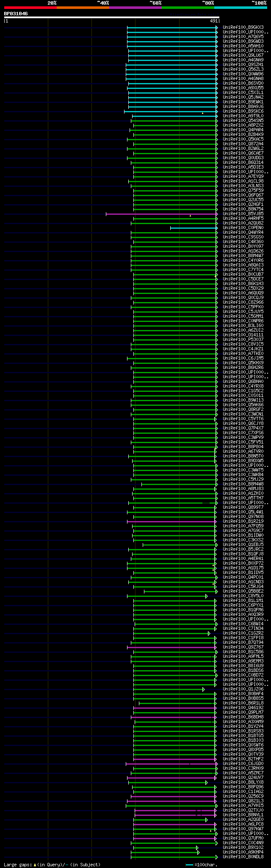Viewport: 271px width, 868px height.
Task: Select the UniRef100_Q54SN5 label
Action: 243,121
